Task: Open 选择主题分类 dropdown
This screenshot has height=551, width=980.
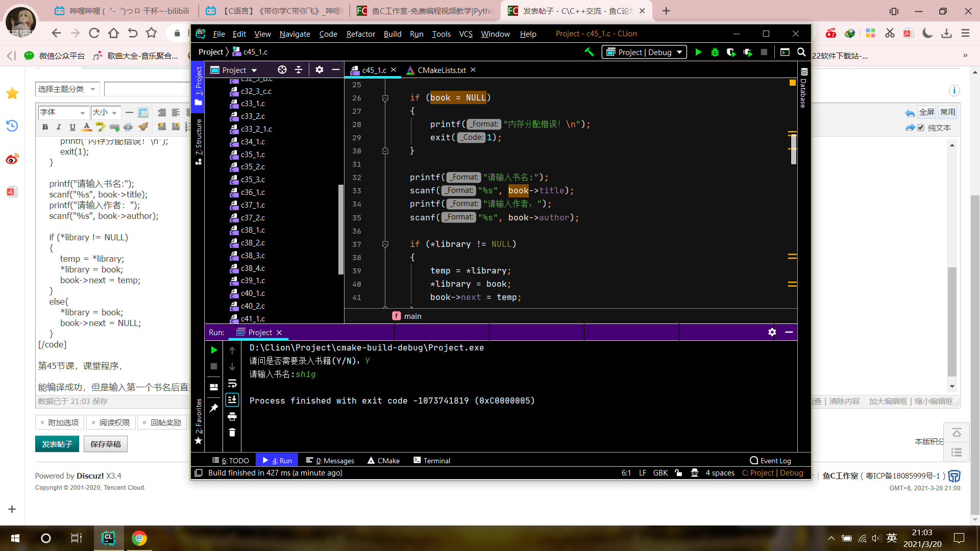Action: coord(67,89)
